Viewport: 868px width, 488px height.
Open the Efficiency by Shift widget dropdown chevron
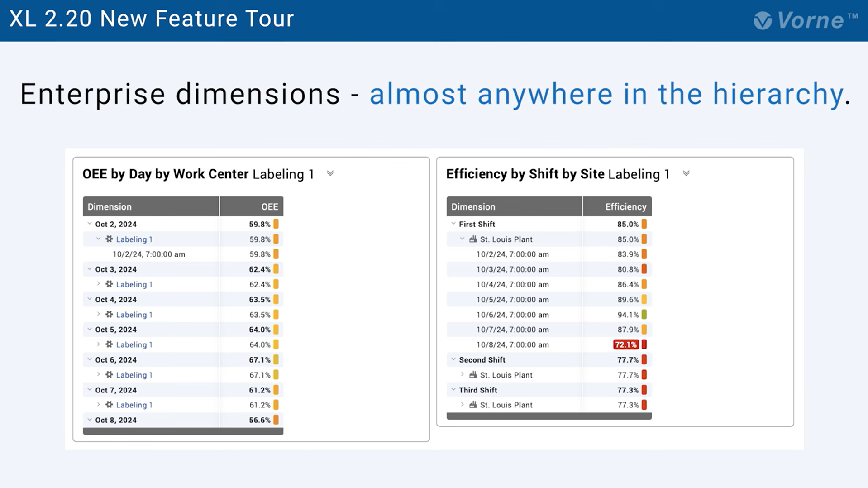click(686, 174)
